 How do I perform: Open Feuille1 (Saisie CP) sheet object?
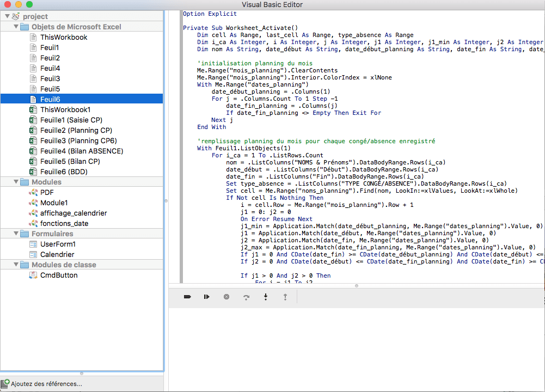point(71,120)
